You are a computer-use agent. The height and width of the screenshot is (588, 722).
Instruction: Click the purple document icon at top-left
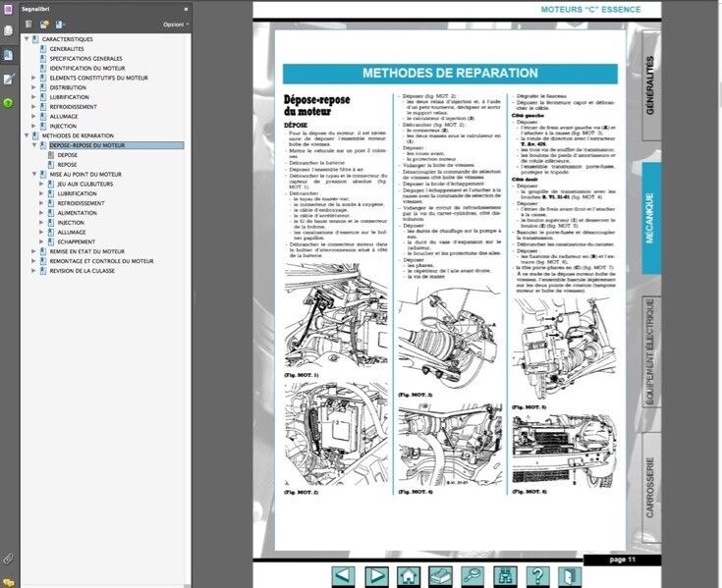pyautogui.click(x=8, y=9)
